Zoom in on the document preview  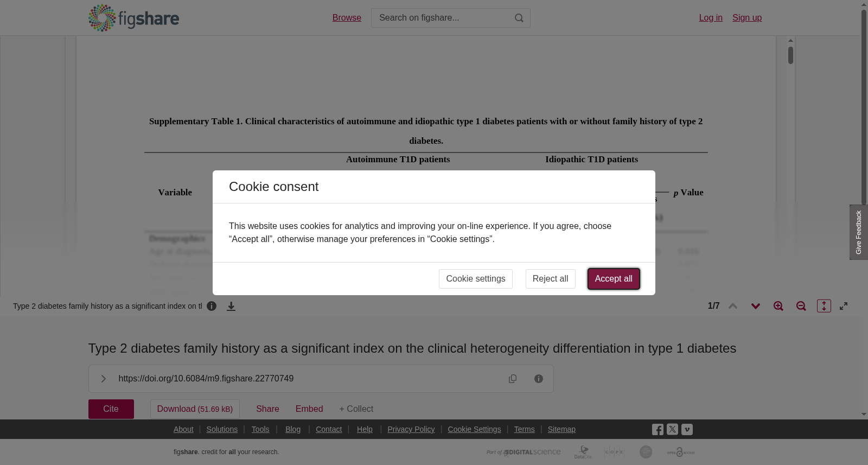pos(778,306)
